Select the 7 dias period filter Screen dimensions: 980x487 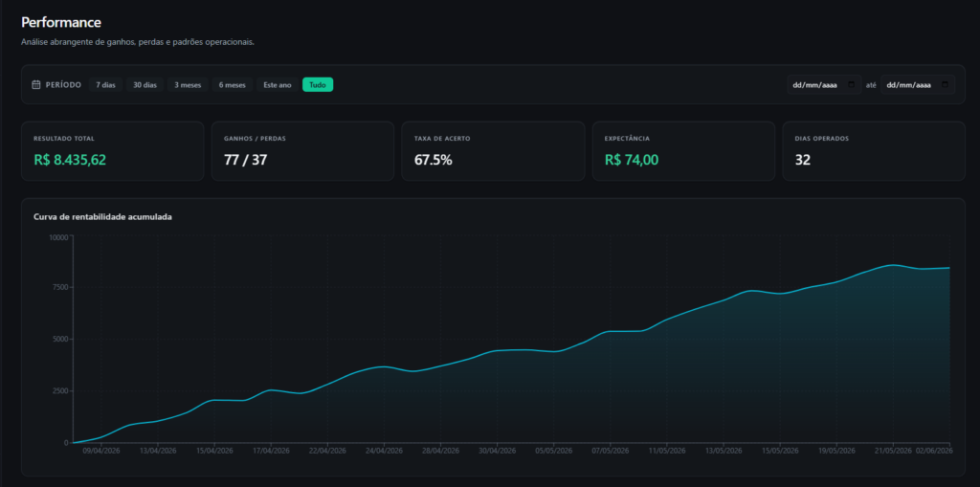coord(105,84)
